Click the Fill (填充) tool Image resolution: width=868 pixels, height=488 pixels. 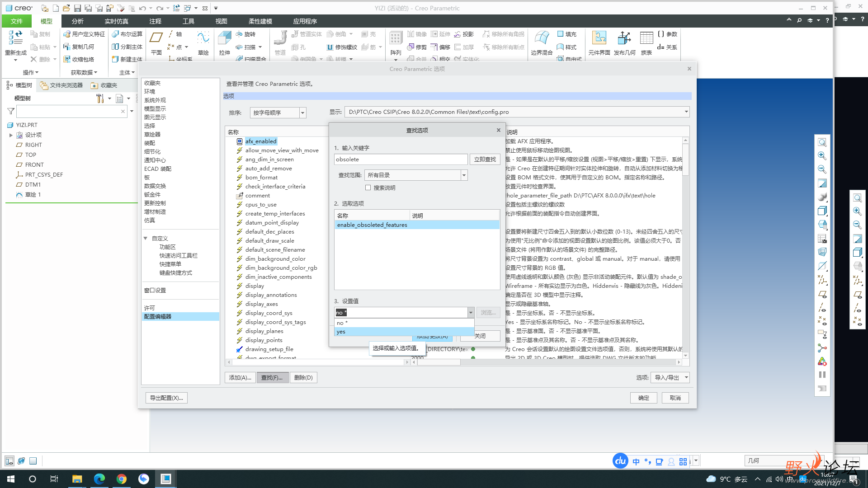point(566,34)
